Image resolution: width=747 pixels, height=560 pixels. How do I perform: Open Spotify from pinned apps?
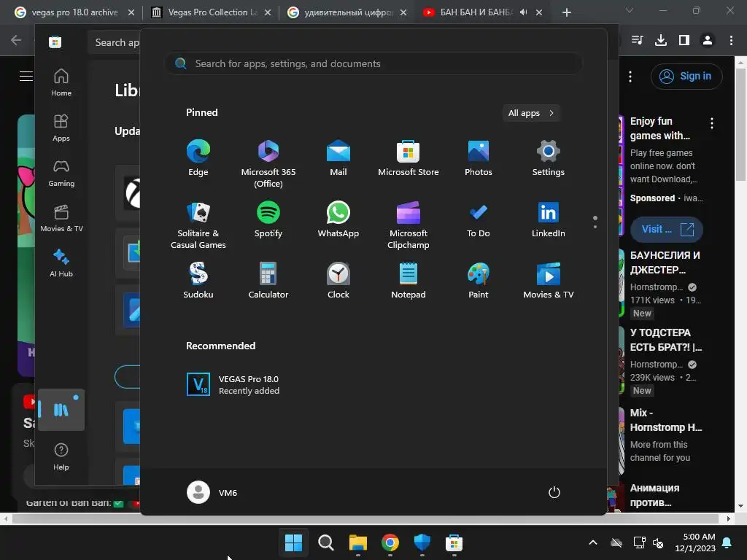point(268,219)
